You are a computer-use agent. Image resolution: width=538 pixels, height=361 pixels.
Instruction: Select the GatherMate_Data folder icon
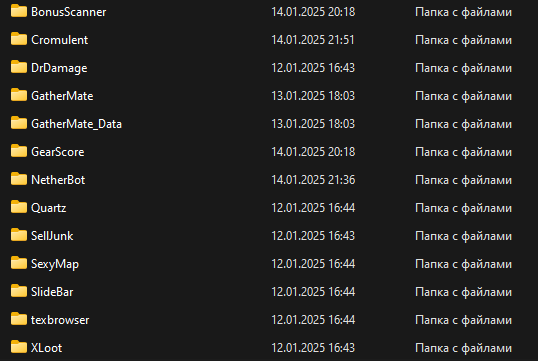(x=19, y=123)
